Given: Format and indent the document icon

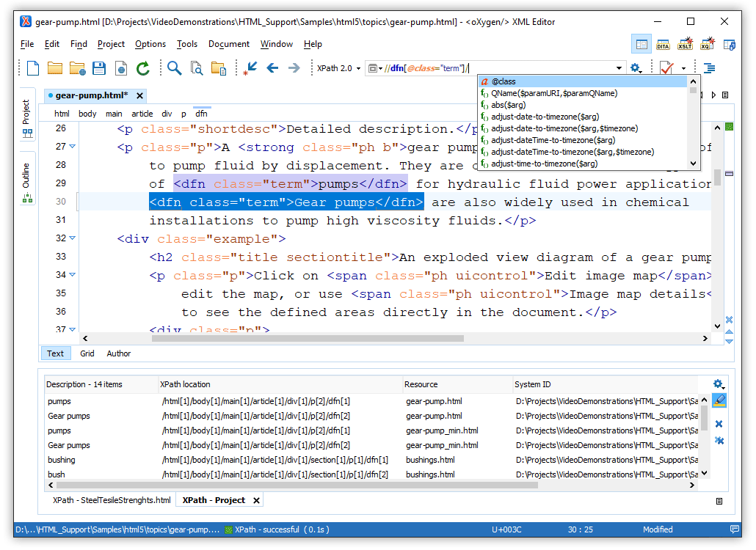Looking at the screenshot, I should (x=709, y=68).
